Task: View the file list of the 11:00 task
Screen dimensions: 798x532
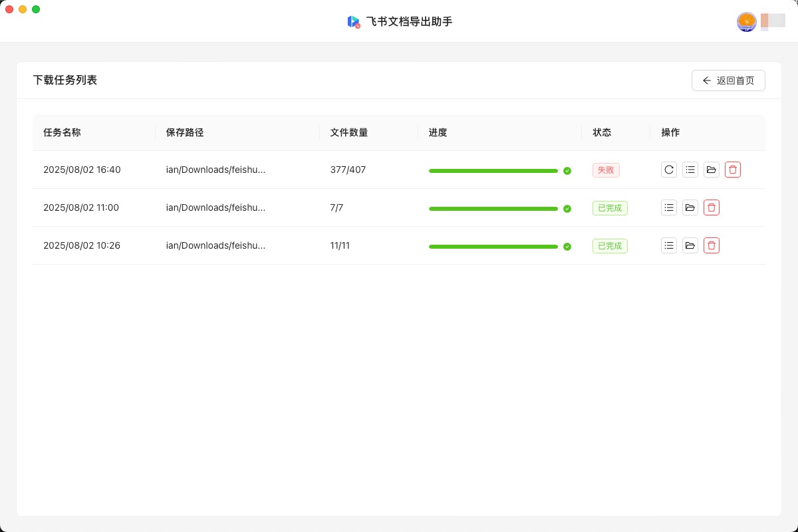Action: [669, 207]
